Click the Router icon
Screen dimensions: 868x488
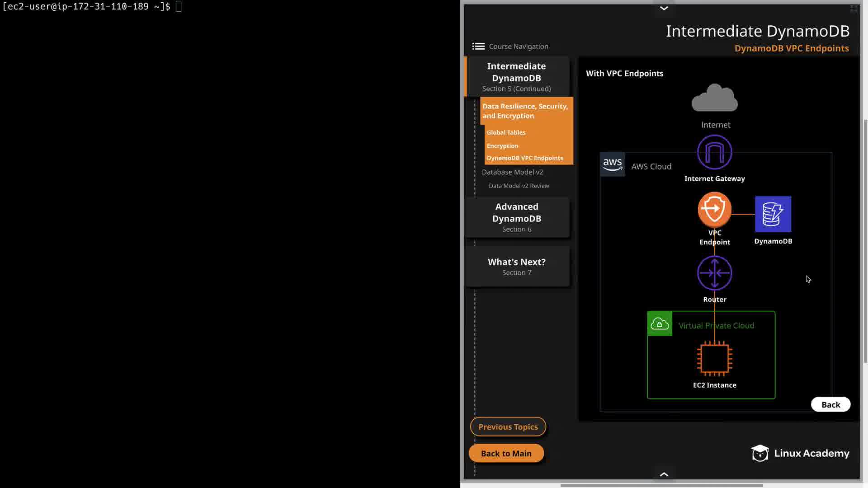tap(714, 273)
